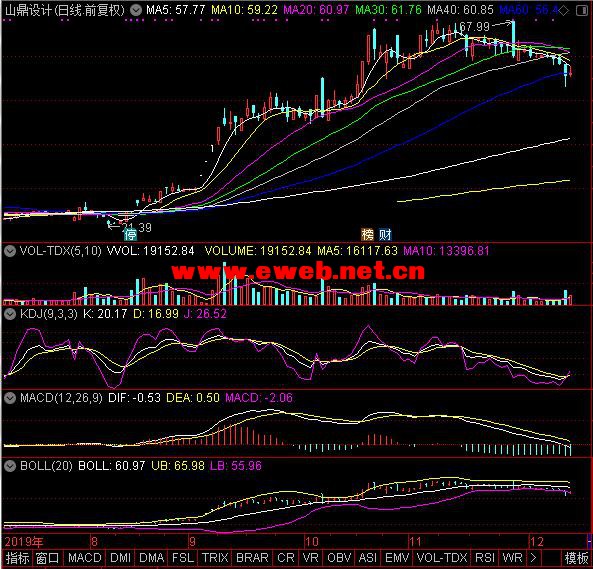Select the OBV indicator tab
The width and height of the screenshot is (593, 569).
(339, 558)
